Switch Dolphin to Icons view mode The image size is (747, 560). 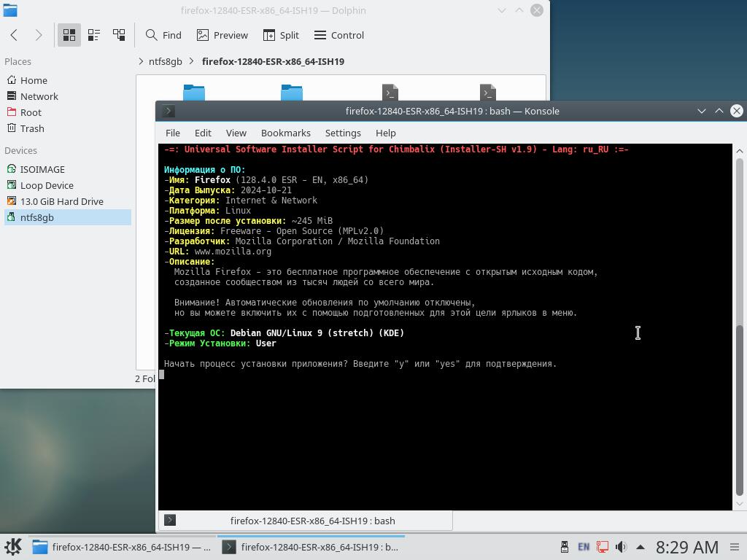coord(69,35)
